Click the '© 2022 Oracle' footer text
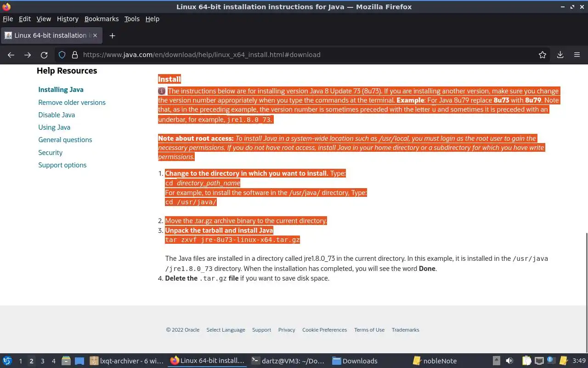This screenshot has height=368, width=588. point(183,330)
